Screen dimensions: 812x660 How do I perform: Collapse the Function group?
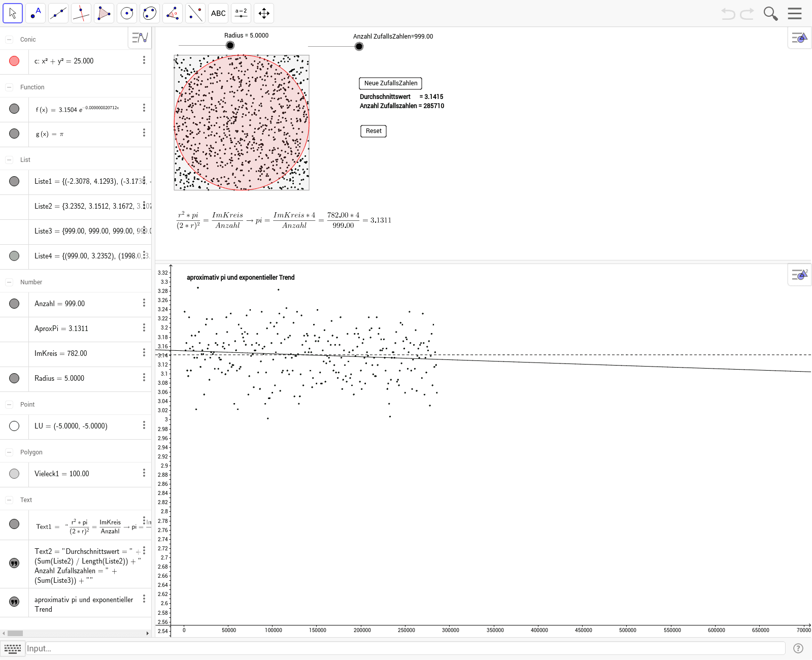click(x=9, y=87)
